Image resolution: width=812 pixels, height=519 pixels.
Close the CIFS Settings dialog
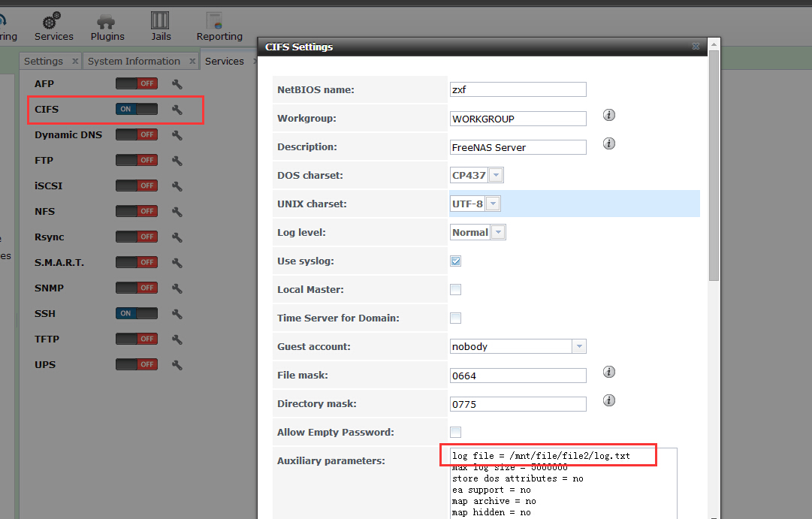[696, 47]
